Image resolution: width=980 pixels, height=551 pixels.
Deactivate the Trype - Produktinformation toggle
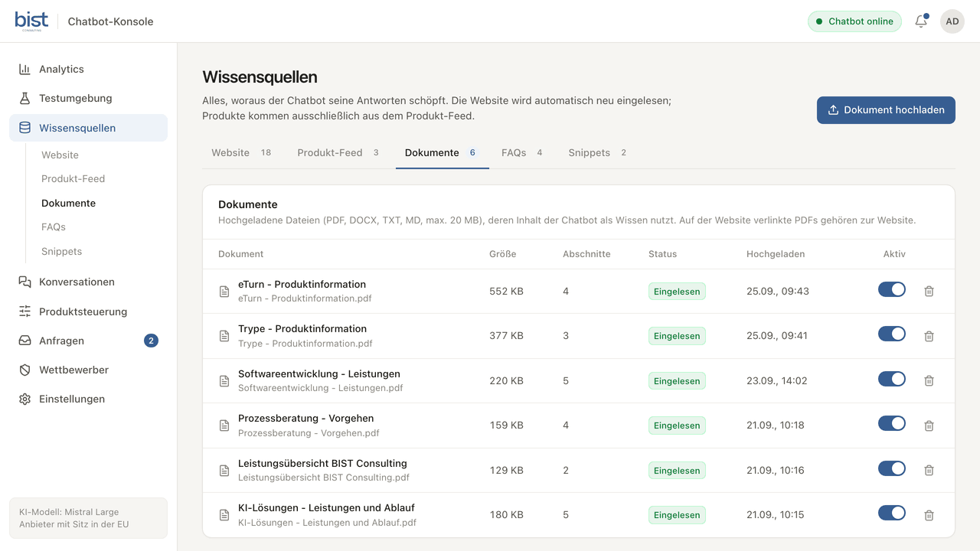pyautogui.click(x=892, y=334)
